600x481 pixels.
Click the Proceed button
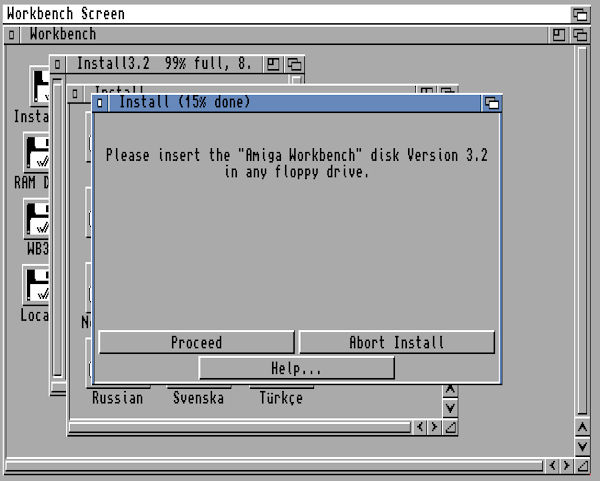click(196, 342)
